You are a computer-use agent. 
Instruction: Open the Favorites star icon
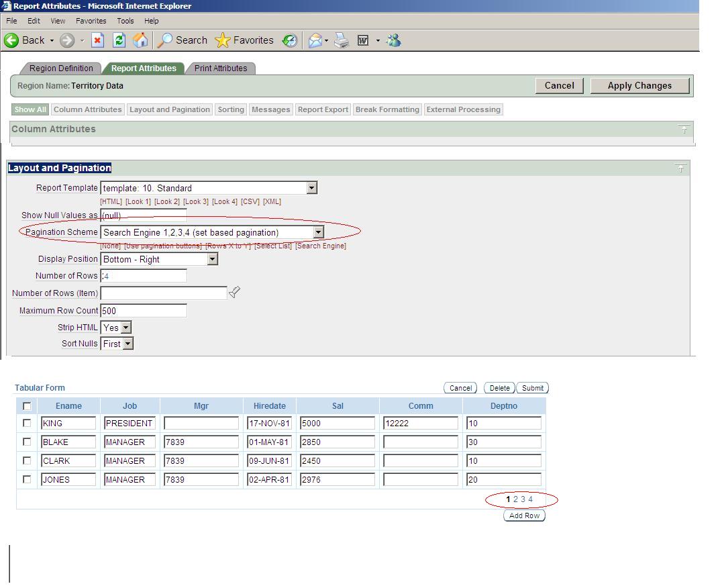pos(223,40)
